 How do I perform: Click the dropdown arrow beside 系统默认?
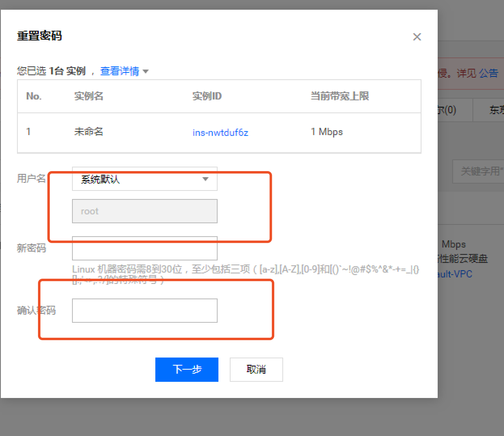point(205,179)
